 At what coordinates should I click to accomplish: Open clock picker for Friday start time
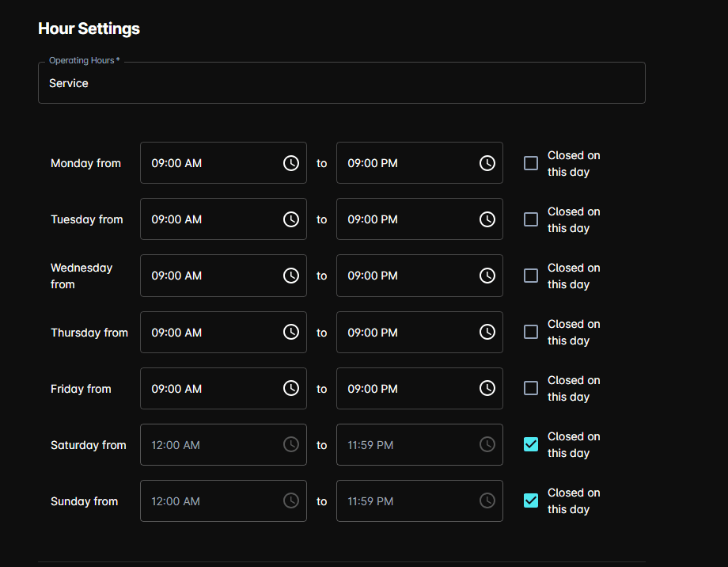tap(291, 388)
